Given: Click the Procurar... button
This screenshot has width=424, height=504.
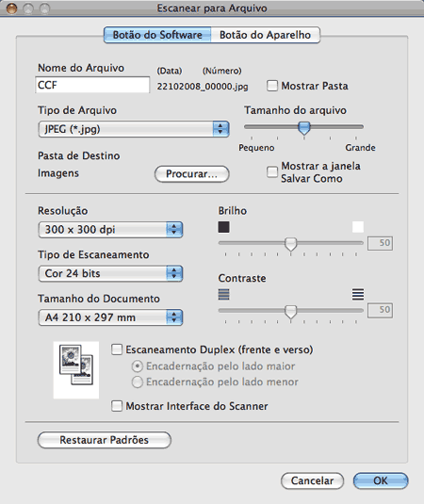Looking at the screenshot, I should [192, 174].
